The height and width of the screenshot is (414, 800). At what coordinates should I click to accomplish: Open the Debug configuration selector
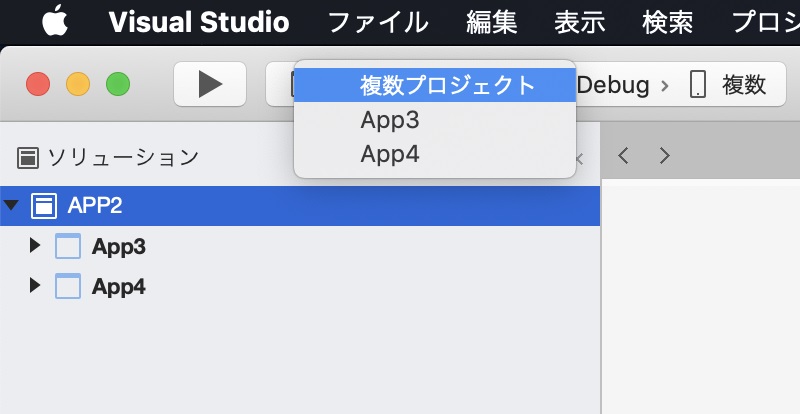pyautogui.click(x=613, y=85)
